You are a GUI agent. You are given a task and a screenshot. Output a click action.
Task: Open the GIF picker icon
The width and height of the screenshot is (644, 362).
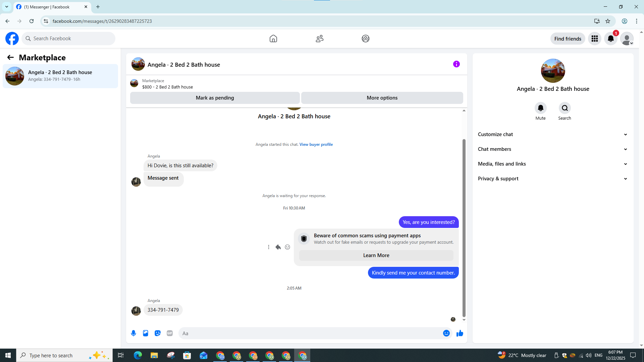click(x=170, y=333)
